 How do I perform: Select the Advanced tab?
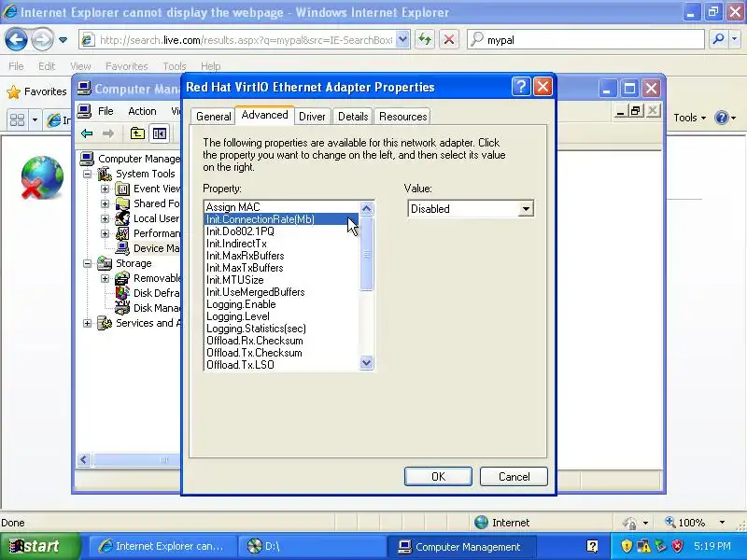tap(264, 115)
